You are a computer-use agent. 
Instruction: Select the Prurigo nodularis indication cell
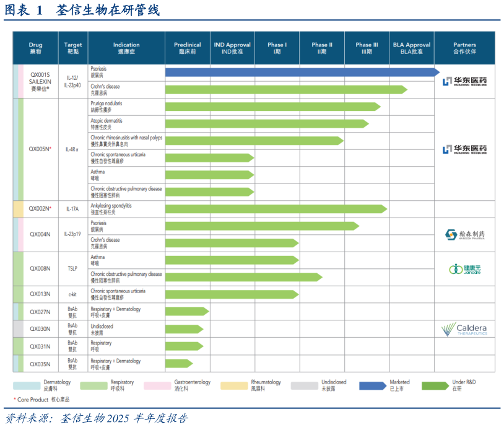pos(126,107)
